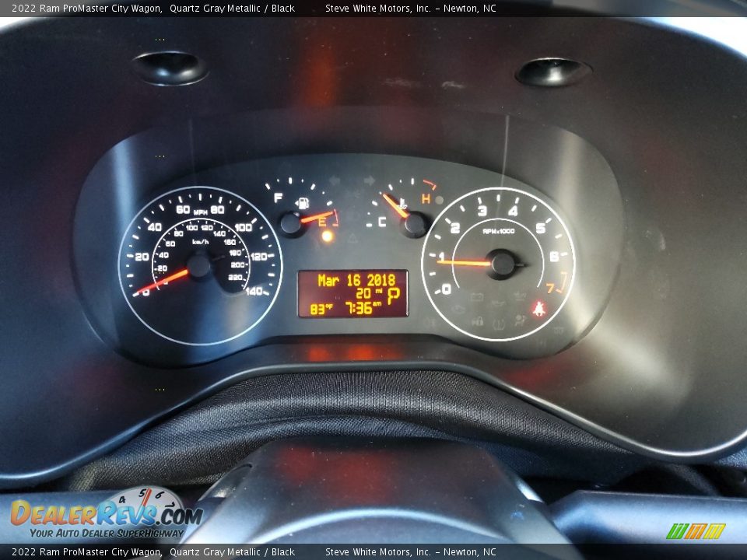Tap the glowing low fuel warning light
The height and width of the screenshot is (560, 747).
(x=327, y=236)
